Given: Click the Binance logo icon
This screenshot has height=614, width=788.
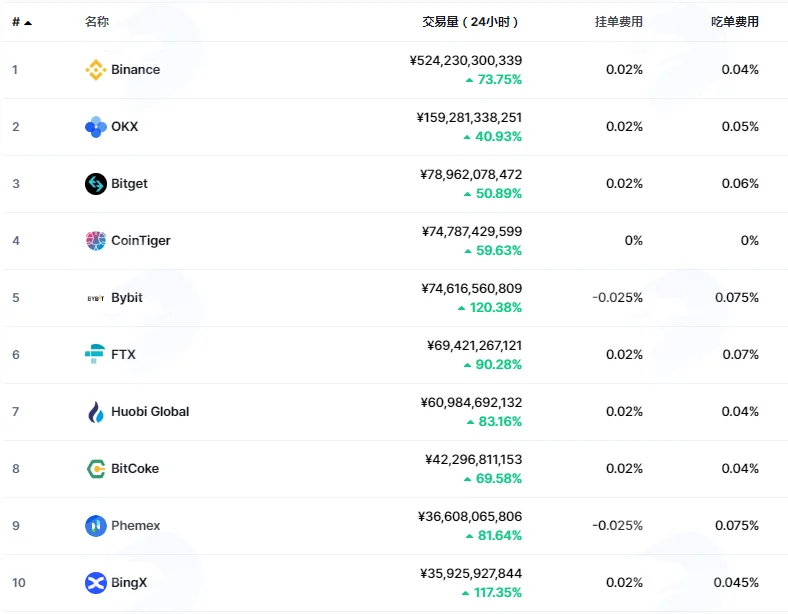Looking at the screenshot, I should [95, 70].
